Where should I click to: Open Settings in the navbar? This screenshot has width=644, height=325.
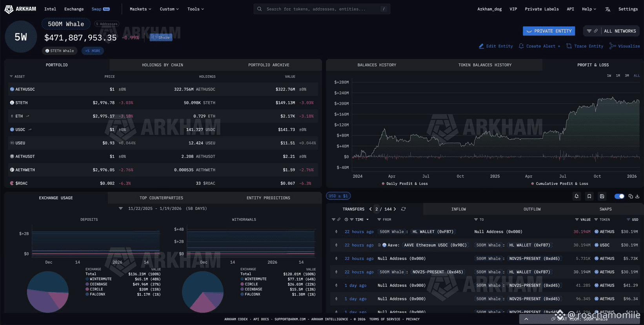click(x=628, y=9)
